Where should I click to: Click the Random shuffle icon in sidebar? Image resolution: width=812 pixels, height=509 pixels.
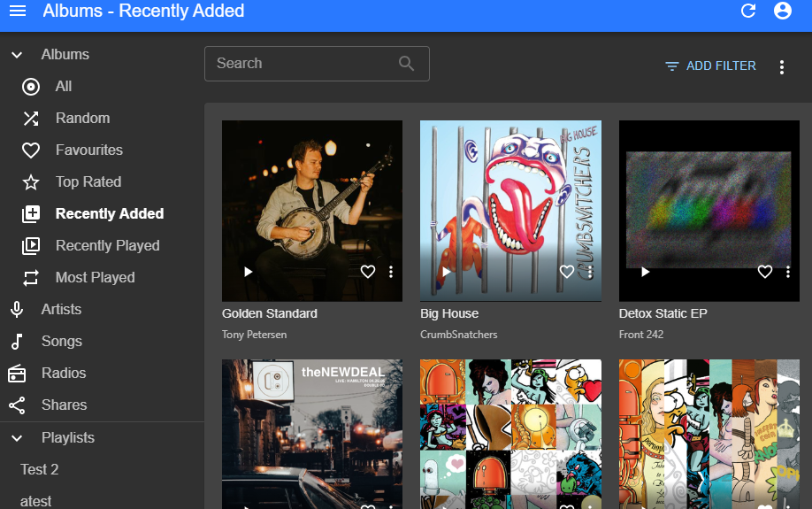[31, 119]
